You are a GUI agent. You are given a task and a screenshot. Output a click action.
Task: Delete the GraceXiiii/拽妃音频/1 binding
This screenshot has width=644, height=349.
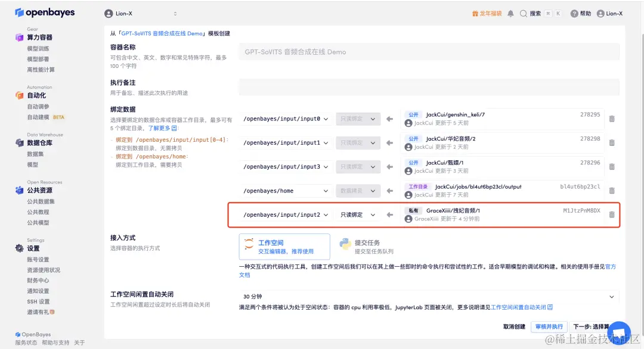612,215
